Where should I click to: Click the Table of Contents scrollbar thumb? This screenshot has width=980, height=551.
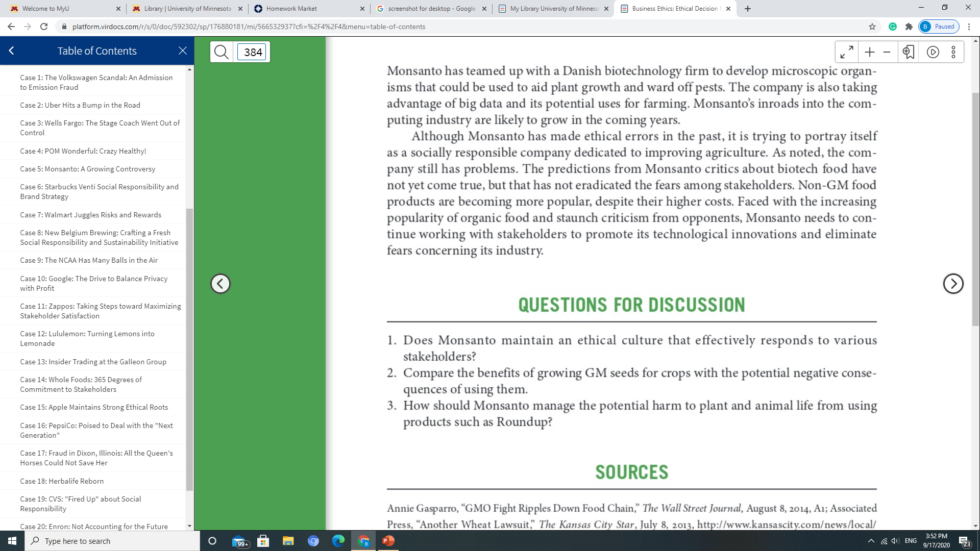pos(190,349)
